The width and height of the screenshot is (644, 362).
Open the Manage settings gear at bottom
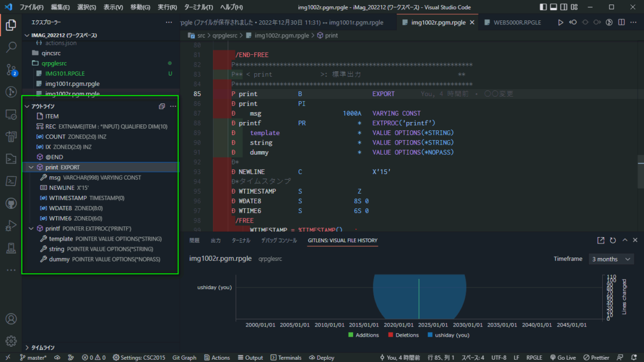11,340
